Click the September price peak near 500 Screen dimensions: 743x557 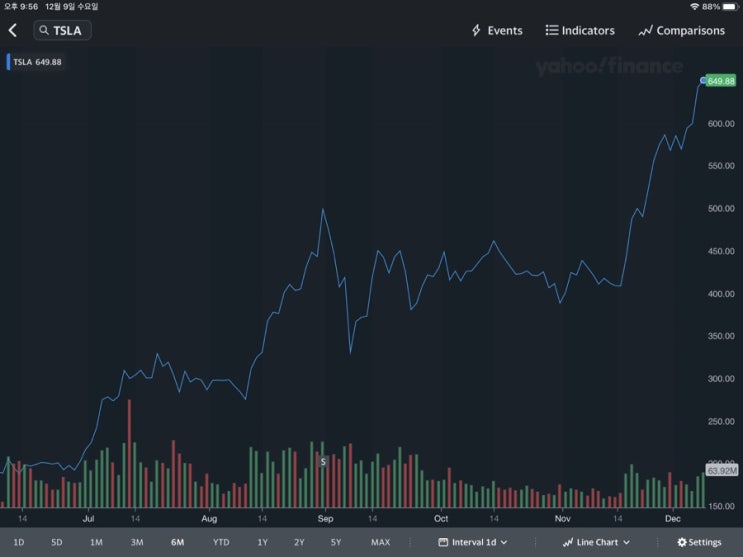click(323, 209)
